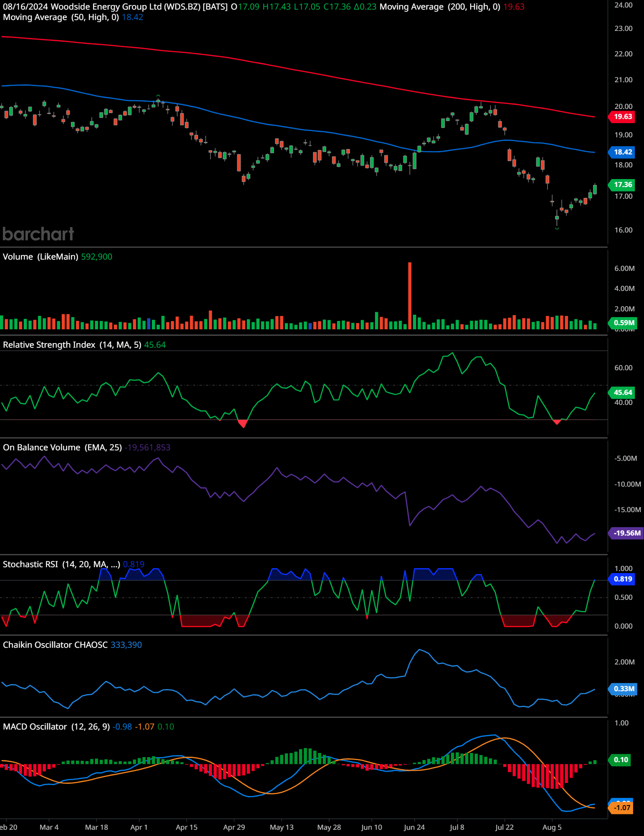Click the blue 18.42 price axis label
This screenshot has width=644, height=836.
(x=622, y=152)
